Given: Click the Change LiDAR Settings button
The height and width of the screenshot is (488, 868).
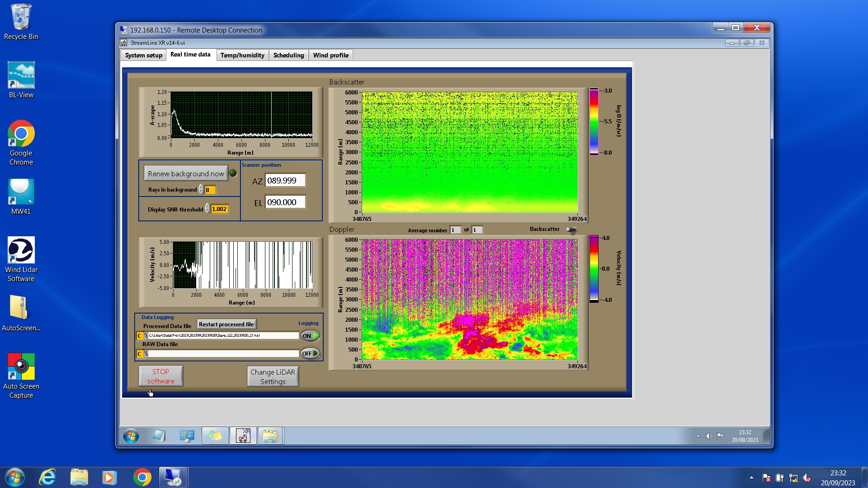Looking at the screenshot, I should tap(273, 376).
